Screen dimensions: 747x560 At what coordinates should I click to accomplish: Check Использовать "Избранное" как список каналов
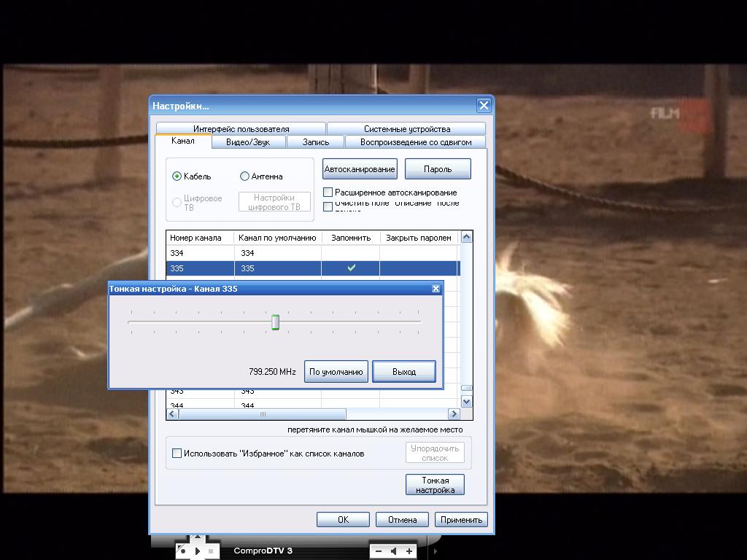177,454
